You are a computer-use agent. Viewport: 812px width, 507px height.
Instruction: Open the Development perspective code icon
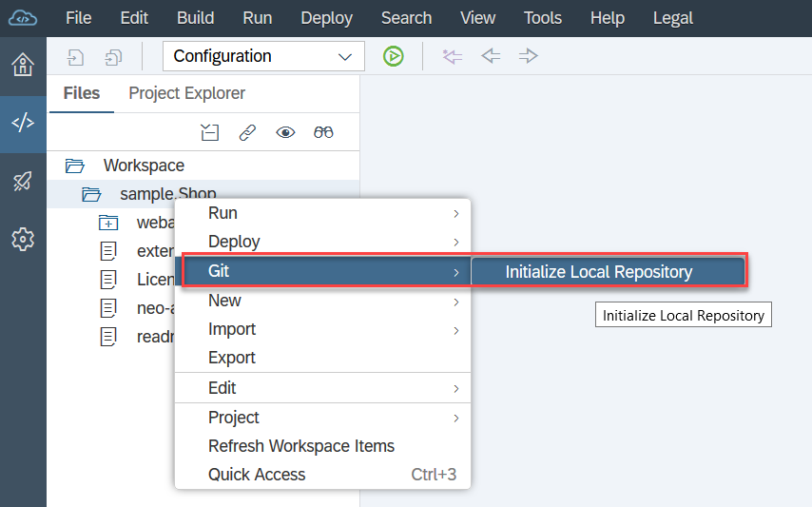pos(23,123)
